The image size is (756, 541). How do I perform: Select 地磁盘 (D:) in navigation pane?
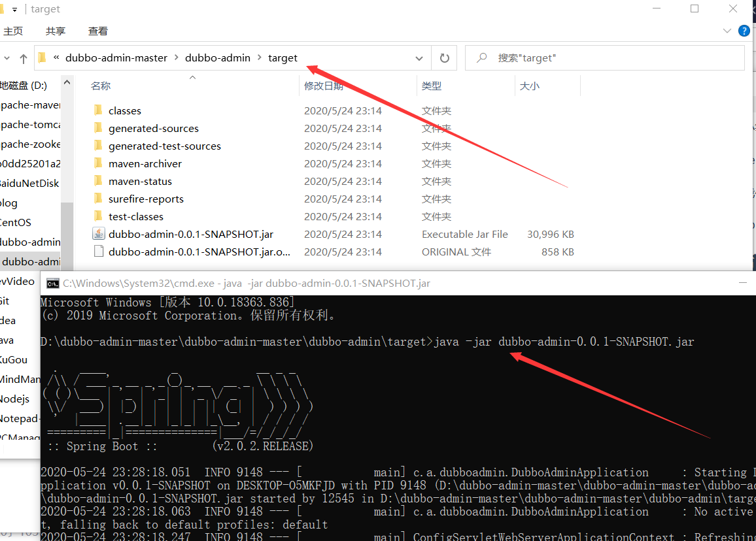[24, 86]
